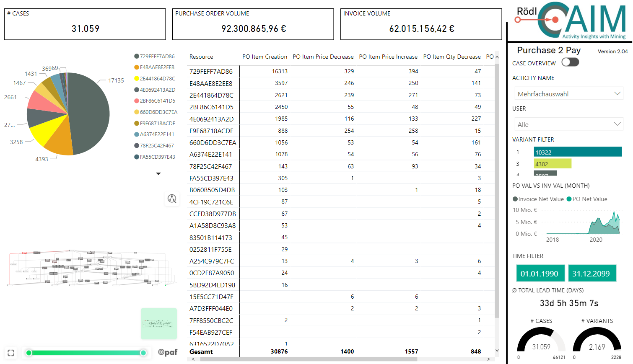The width and height of the screenshot is (633, 364).
Task: Select the left handle of the zoom slider
Action: point(29,353)
